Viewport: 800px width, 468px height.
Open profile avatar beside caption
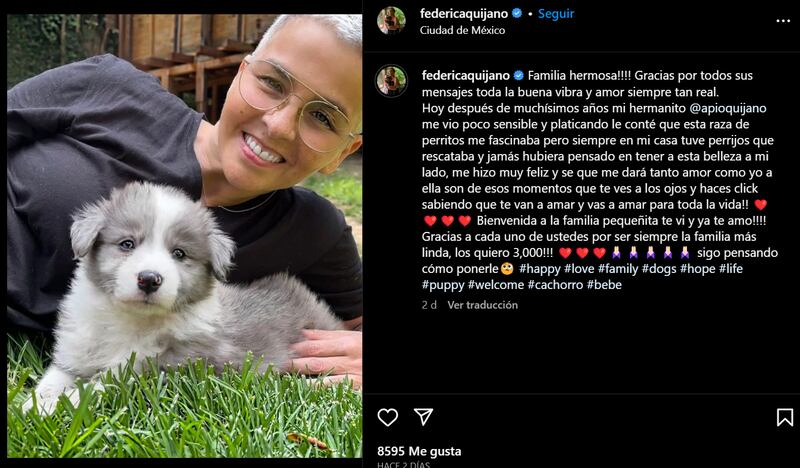(391, 81)
